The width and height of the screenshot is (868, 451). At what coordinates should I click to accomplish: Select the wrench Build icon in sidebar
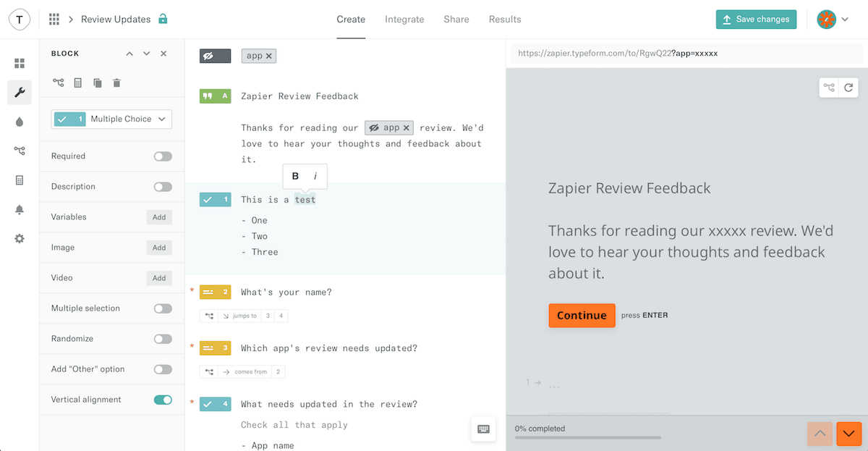point(20,93)
